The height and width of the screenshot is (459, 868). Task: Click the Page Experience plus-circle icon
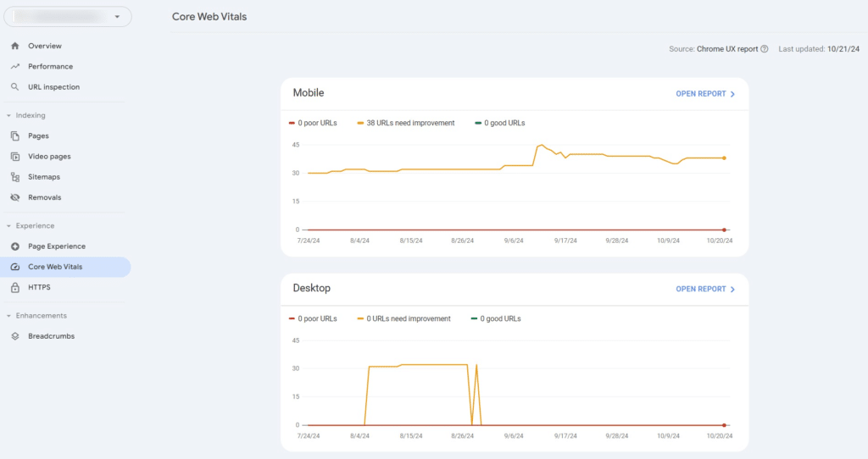[x=15, y=246]
